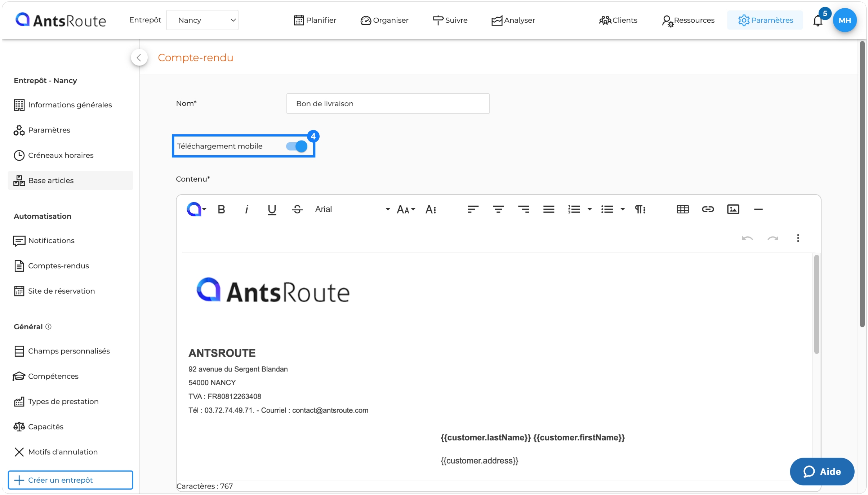Go to the Analyser menu
This screenshot has width=868, height=495.
coord(513,20)
